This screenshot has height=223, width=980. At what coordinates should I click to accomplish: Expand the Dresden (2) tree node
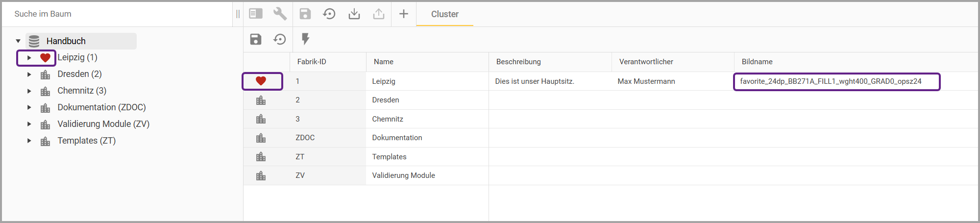click(29, 74)
